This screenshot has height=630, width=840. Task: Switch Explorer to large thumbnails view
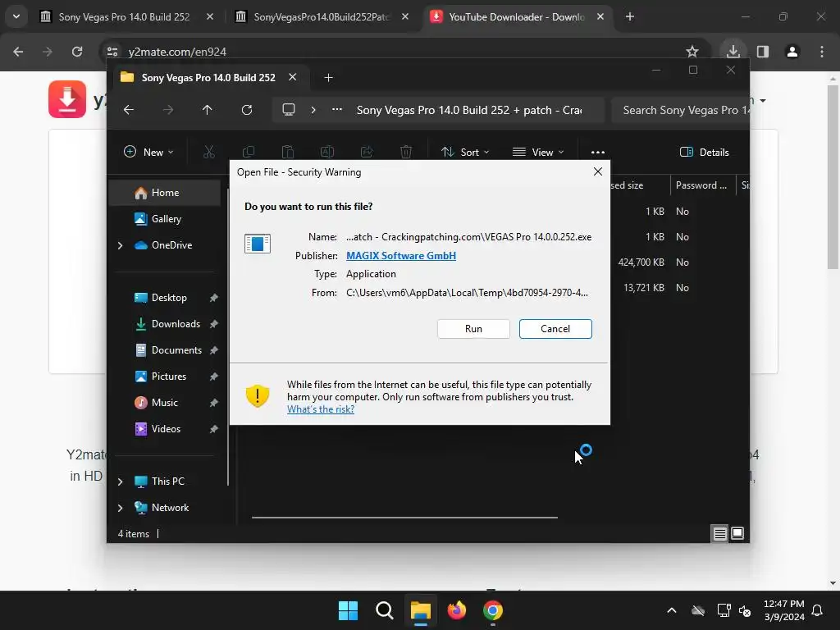(x=737, y=533)
